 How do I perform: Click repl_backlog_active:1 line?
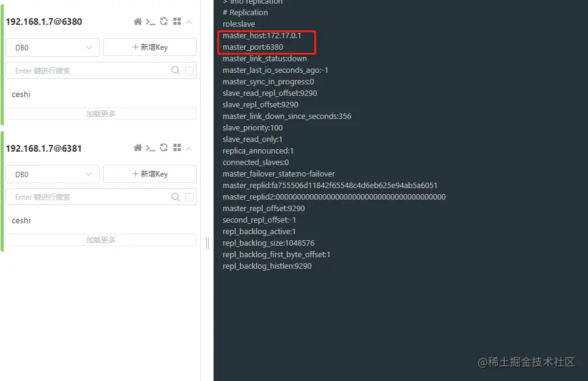click(x=259, y=231)
